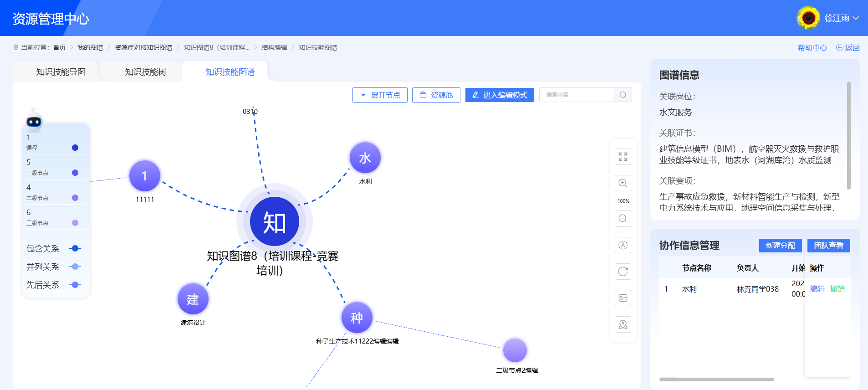The image size is (868, 390).
Task: Click the robot assistant icon
Action: tap(34, 121)
